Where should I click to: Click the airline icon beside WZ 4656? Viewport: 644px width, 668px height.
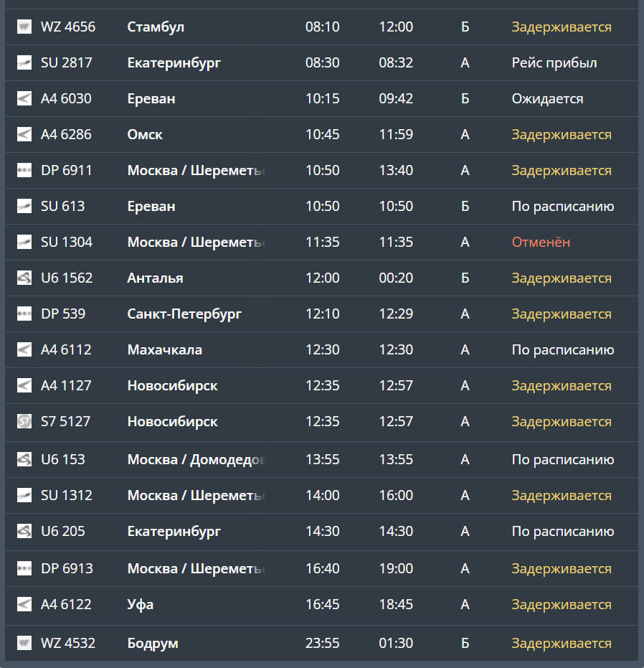pyautogui.click(x=24, y=27)
